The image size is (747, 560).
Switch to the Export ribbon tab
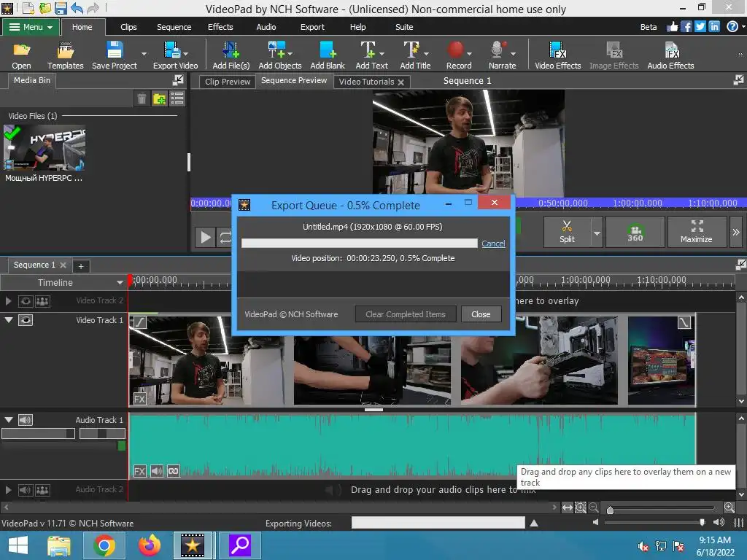pyautogui.click(x=312, y=27)
